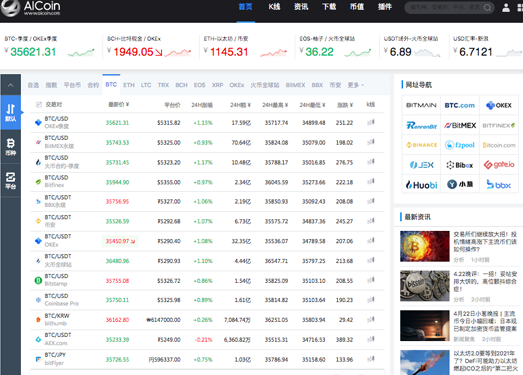The height and width of the screenshot is (375, 523).
Task: Open the OKEX navigation logo
Action: pos(499,105)
